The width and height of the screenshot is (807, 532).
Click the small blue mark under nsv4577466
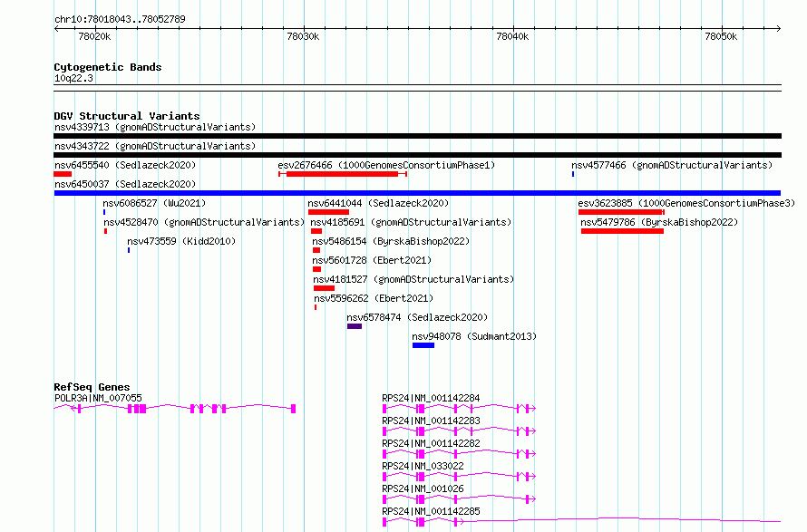coord(573,174)
